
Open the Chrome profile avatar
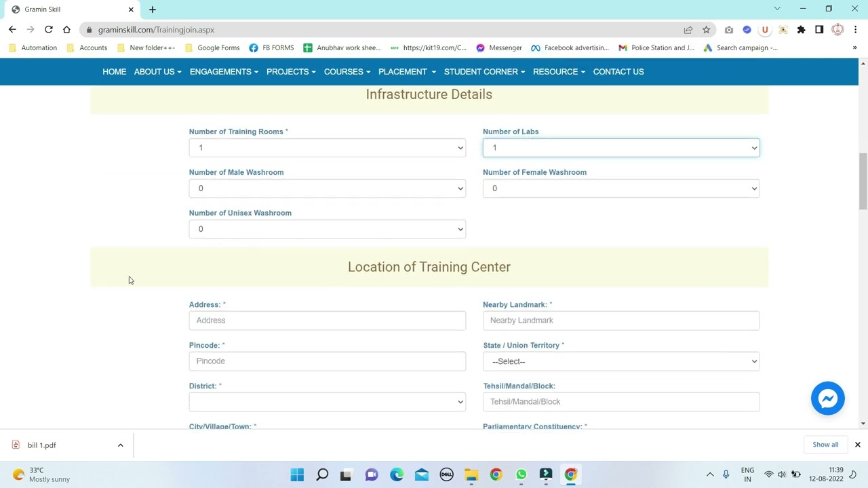click(837, 30)
